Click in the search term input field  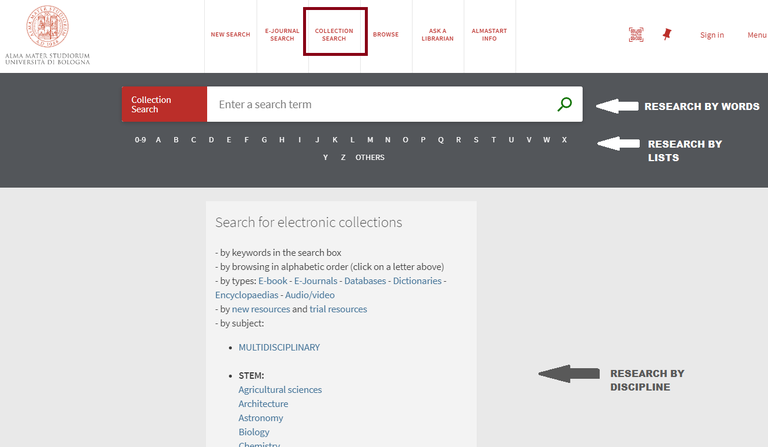tap(380, 104)
